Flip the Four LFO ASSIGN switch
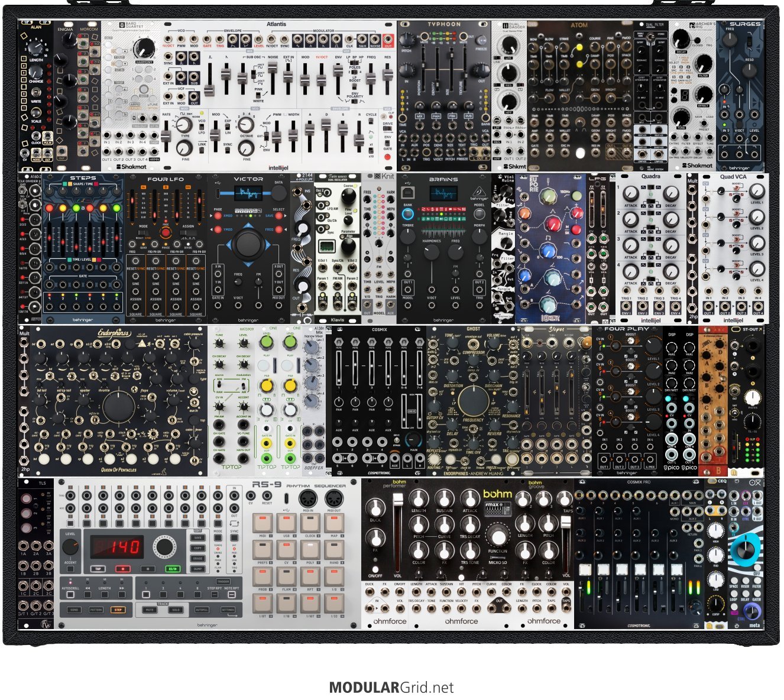 (188, 233)
